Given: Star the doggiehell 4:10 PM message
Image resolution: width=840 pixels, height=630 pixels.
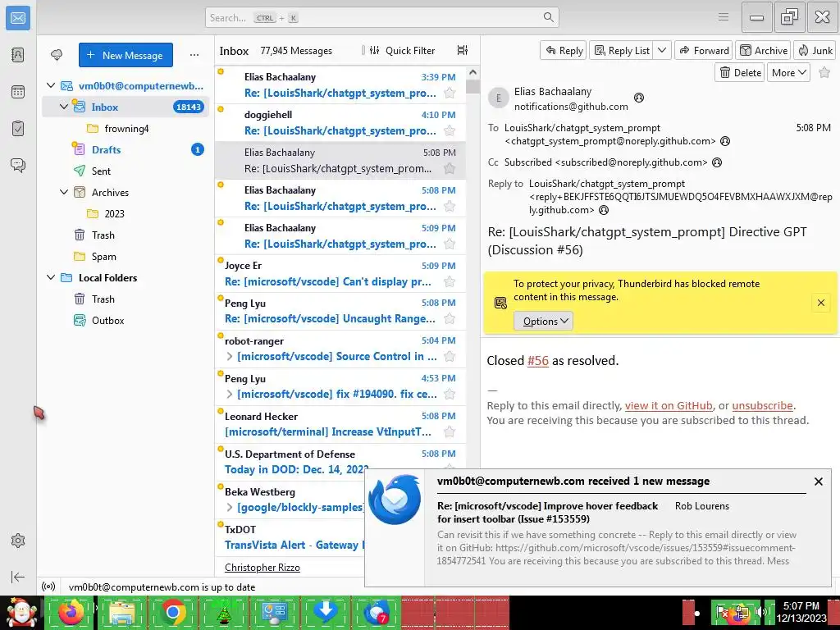Looking at the screenshot, I should (450, 130).
